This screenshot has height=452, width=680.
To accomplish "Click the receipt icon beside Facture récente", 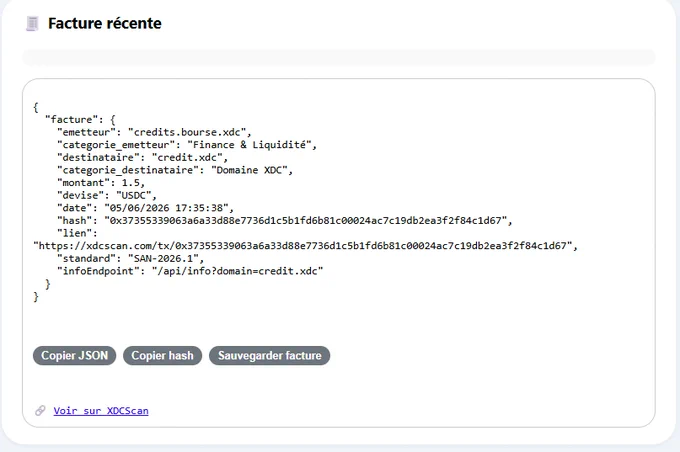I will click(33, 23).
